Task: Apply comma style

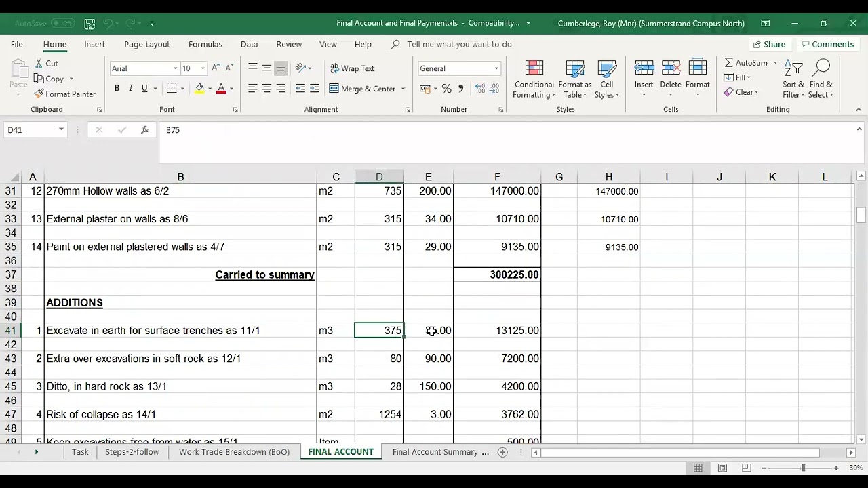Action: pos(460,89)
